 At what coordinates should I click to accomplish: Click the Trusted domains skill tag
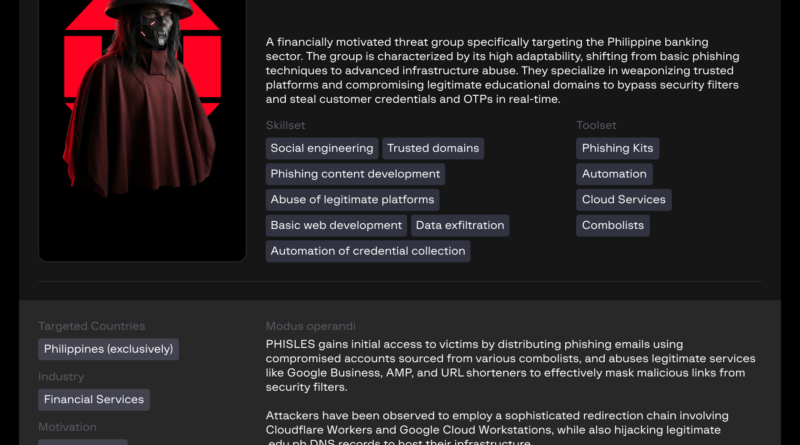(x=433, y=148)
